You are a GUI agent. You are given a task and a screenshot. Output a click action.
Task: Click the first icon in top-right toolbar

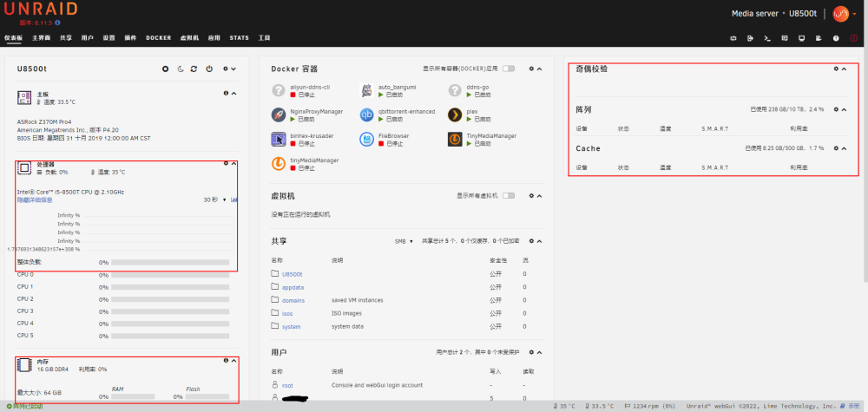(733, 38)
